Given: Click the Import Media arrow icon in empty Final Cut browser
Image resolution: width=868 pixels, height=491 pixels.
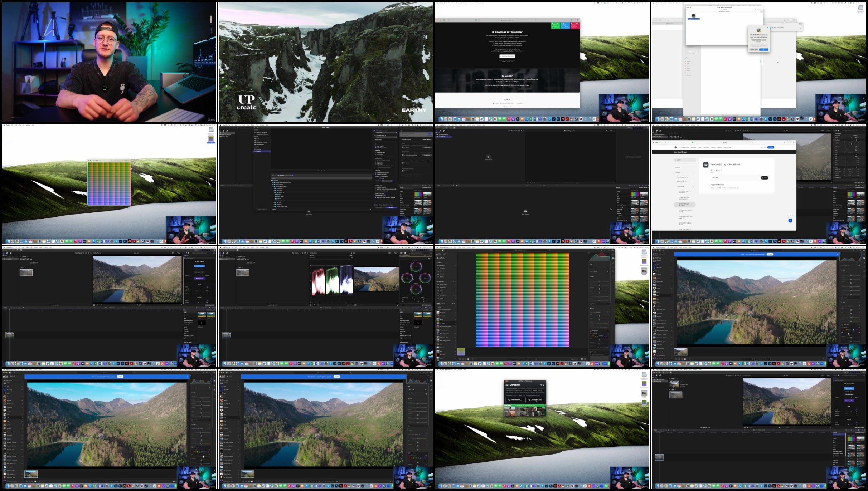Looking at the screenshot, I should pos(488,157).
